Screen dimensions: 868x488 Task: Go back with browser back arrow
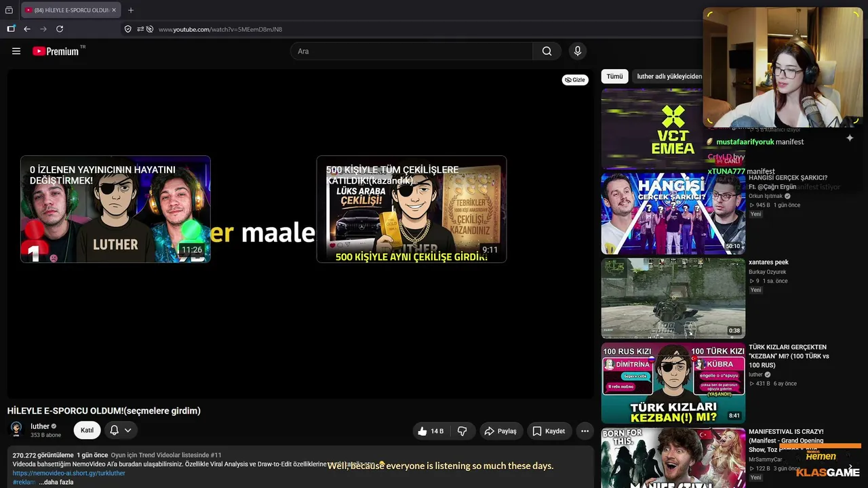tap(27, 29)
